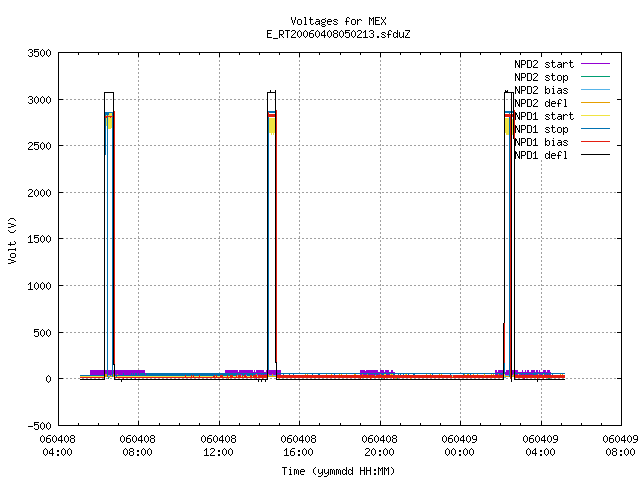Click the y-axis tick value 1500
Screen dimensions: 640x480
(39, 239)
